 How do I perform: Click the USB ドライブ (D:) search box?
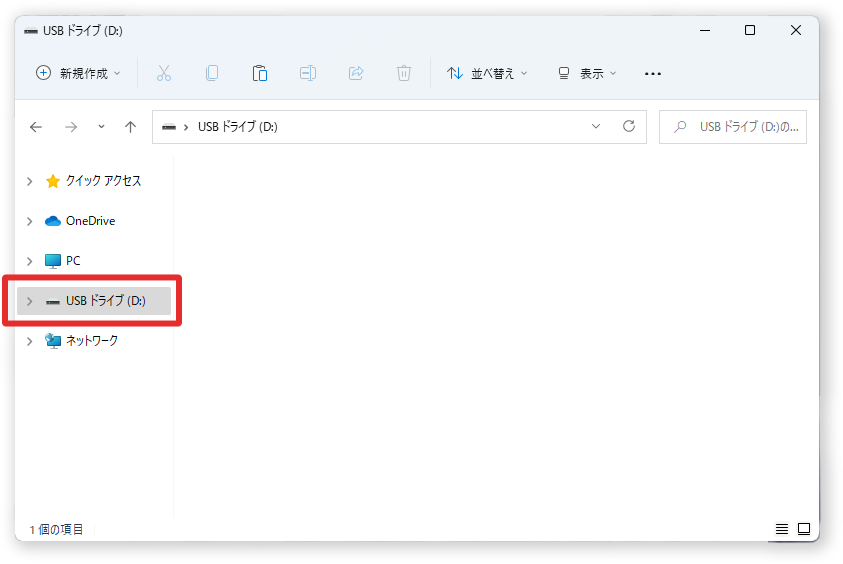tap(733, 127)
